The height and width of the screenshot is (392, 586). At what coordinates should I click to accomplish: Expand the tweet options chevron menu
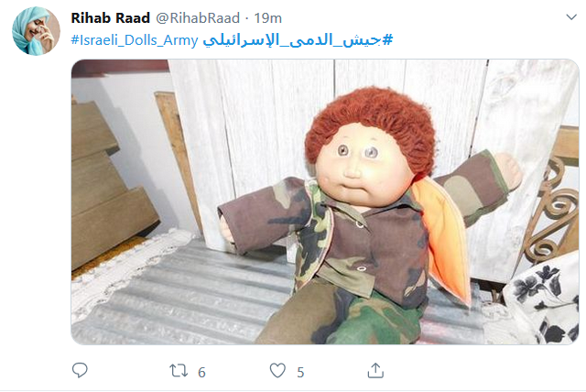pos(571,17)
